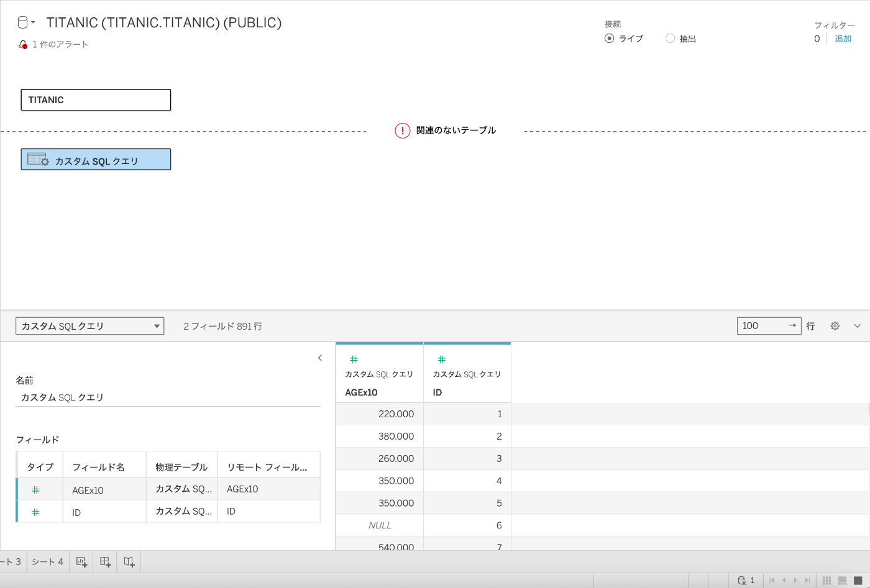Add a new worksheet
This screenshot has height=588, width=870.
(x=81, y=562)
